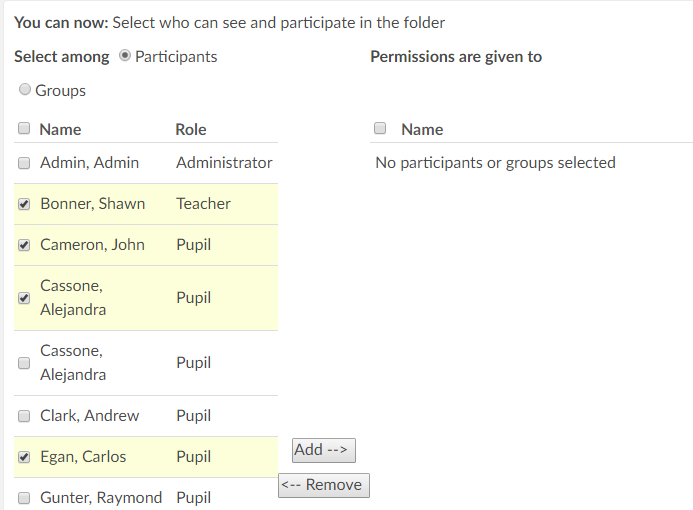This screenshot has width=693, height=510.
Task: Uncheck the highlighted Cassone, Alejandra row checkbox
Action: (x=24, y=298)
